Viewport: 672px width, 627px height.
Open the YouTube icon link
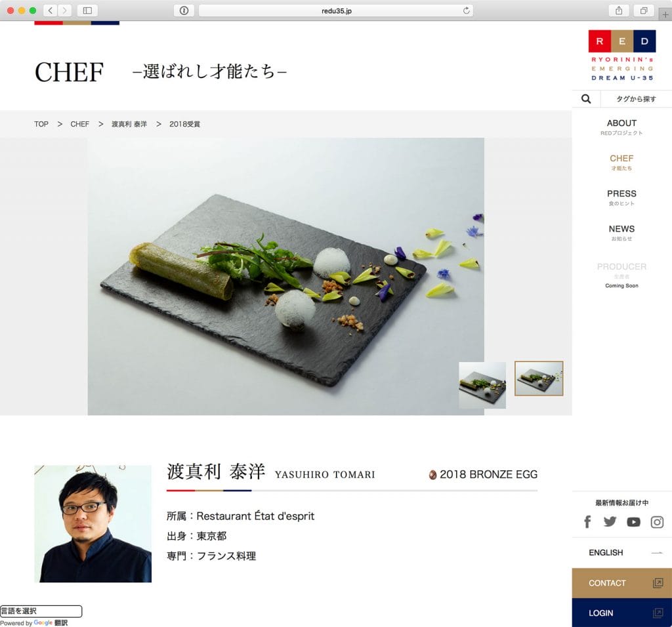(633, 522)
